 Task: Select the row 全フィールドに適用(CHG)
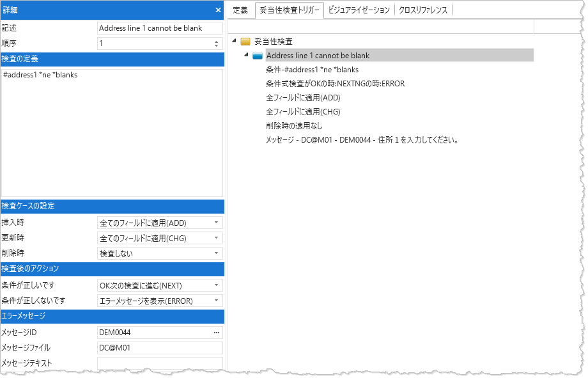(x=303, y=112)
